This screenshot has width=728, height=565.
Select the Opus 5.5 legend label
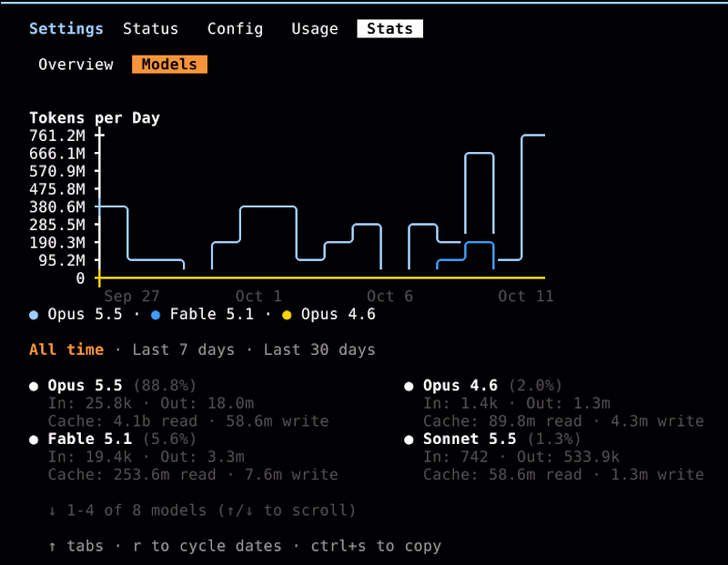click(x=85, y=314)
